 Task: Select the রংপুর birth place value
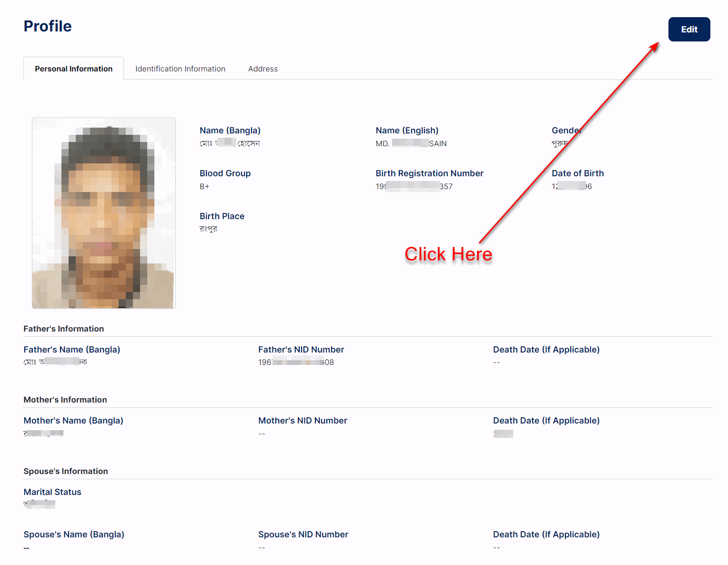pyautogui.click(x=208, y=229)
